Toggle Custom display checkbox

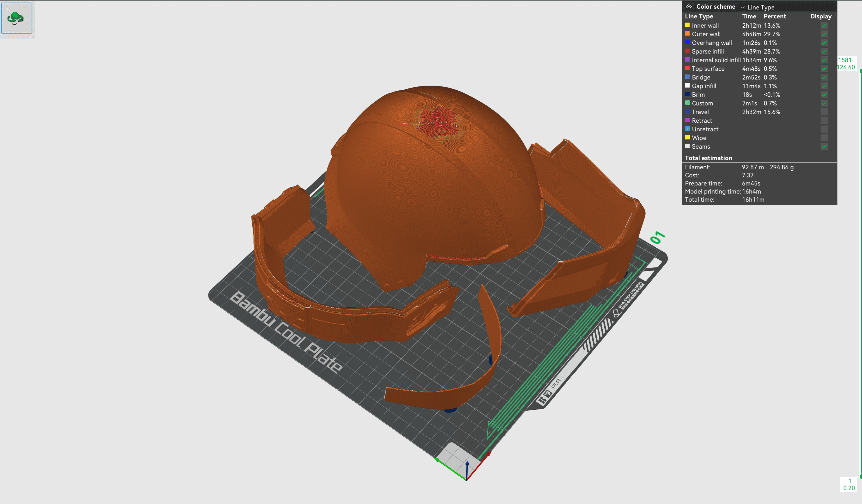coord(824,103)
